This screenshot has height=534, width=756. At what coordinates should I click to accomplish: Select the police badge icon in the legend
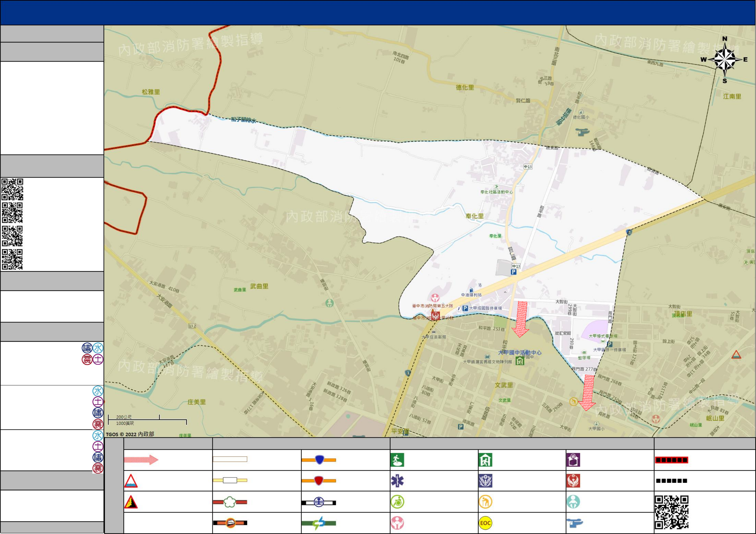point(485,481)
